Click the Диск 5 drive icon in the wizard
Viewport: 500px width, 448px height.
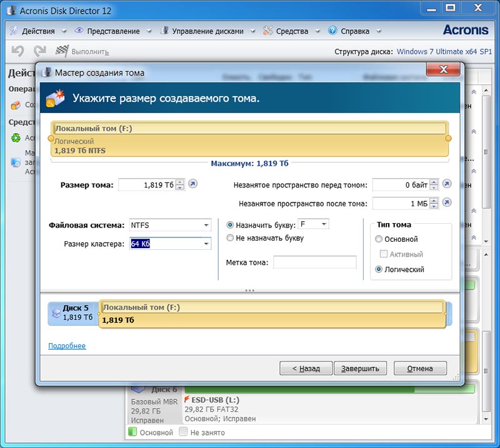[56, 313]
